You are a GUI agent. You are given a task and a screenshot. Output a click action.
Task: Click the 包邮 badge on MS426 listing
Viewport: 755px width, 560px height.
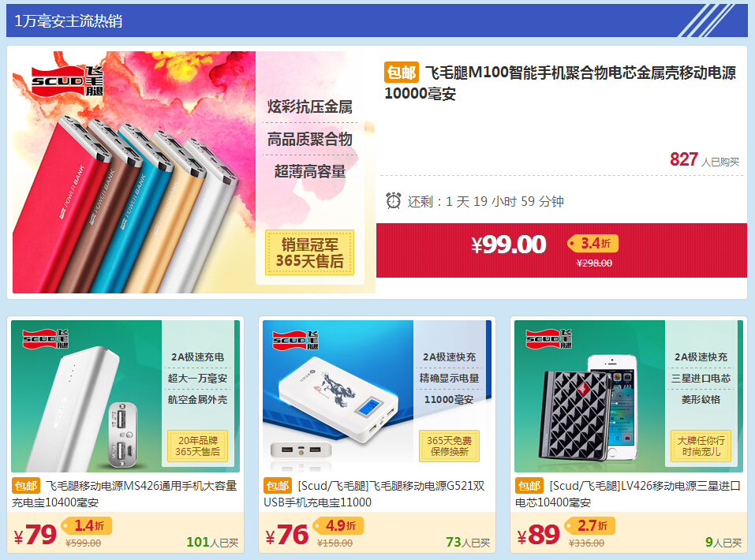pyautogui.click(x=26, y=485)
